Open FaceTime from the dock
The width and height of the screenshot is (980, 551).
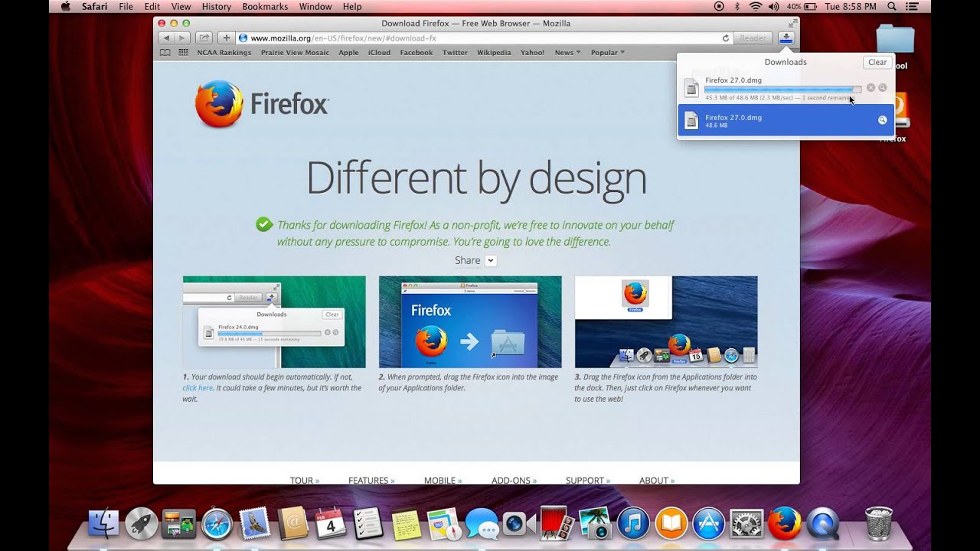(x=520, y=523)
